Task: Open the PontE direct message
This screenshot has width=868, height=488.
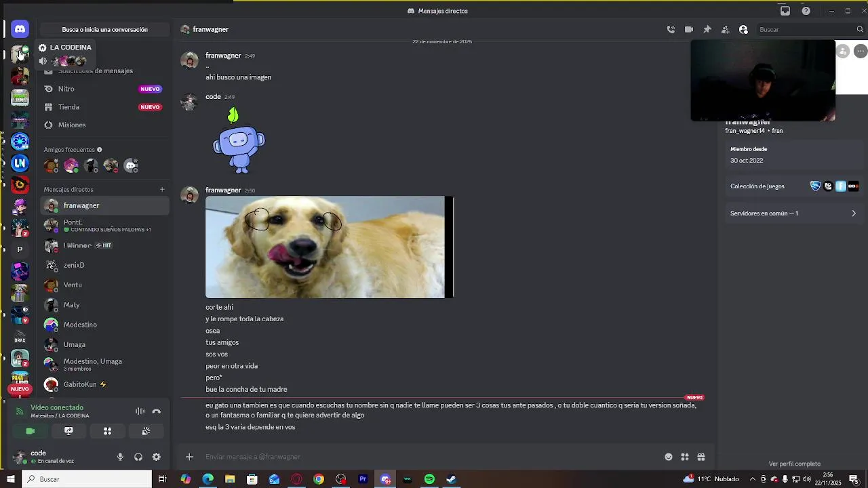Action: [104, 226]
